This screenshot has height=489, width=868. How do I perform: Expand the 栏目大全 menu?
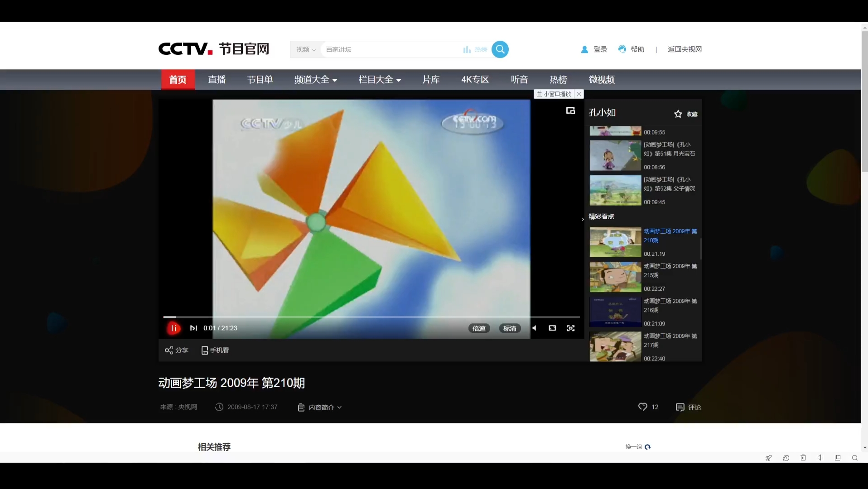[380, 80]
